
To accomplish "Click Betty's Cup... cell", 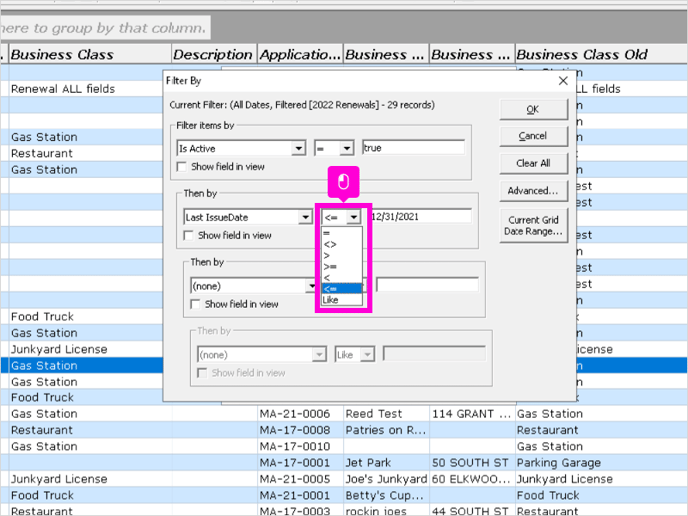I will 386,495.
